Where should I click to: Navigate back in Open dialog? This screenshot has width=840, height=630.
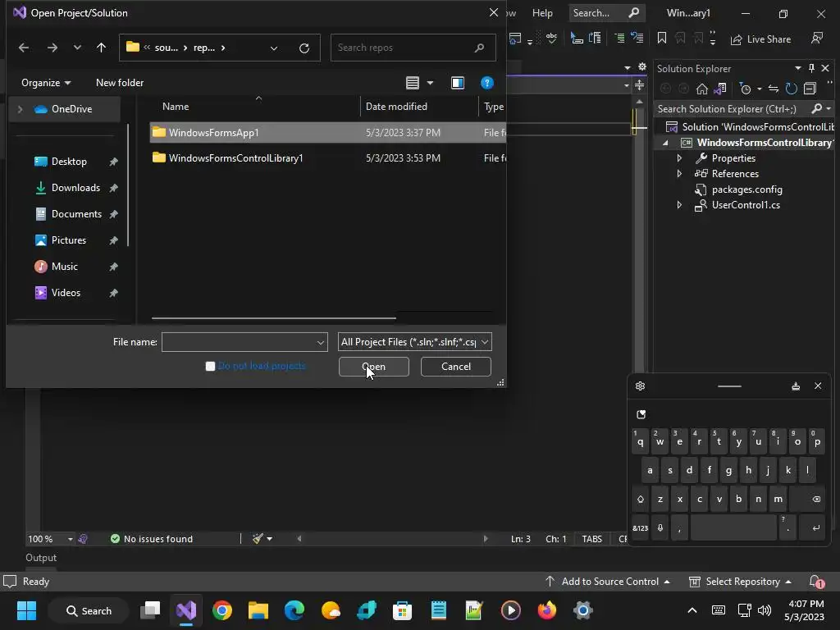tap(24, 48)
